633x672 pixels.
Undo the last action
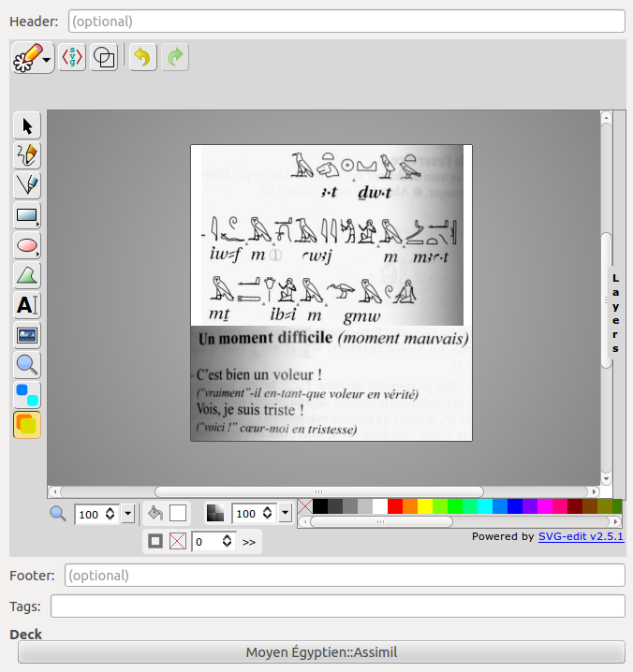[143, 57]
